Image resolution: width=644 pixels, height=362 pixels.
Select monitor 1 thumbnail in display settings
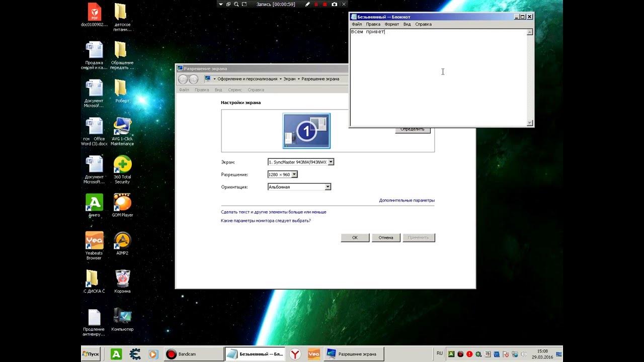[x=306, y=131]
